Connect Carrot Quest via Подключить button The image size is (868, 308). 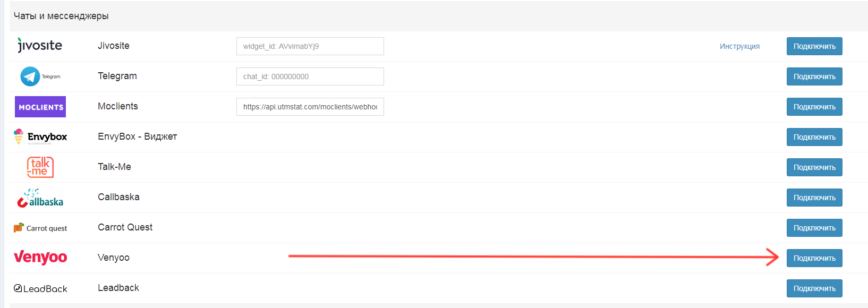(814, 228)
